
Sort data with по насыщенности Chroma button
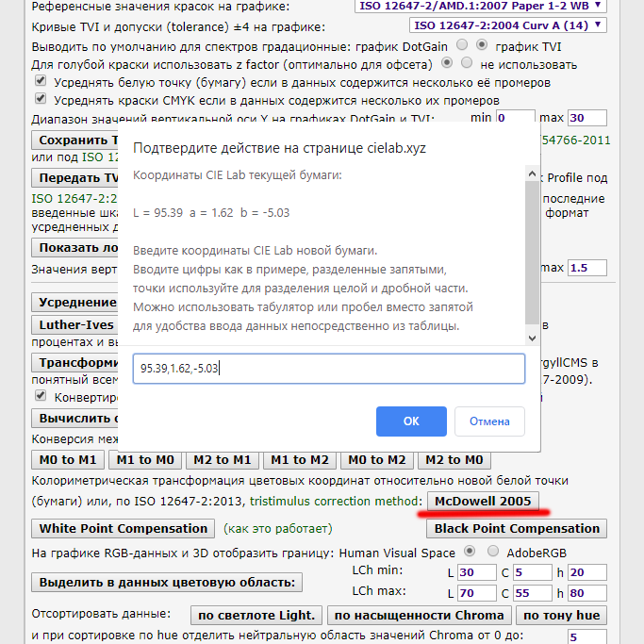(420, 616)
